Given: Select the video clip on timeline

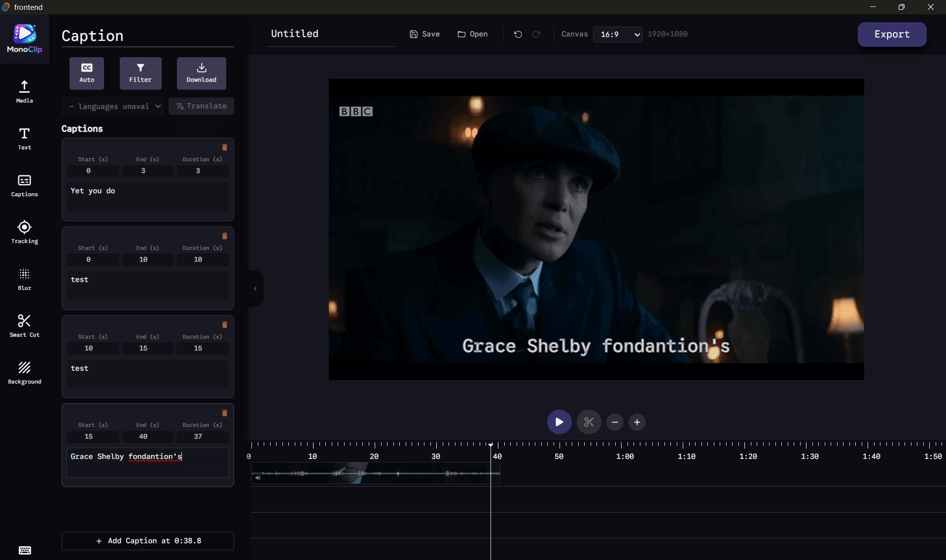Looking at the screenshot, I should (x=376, y=473).
